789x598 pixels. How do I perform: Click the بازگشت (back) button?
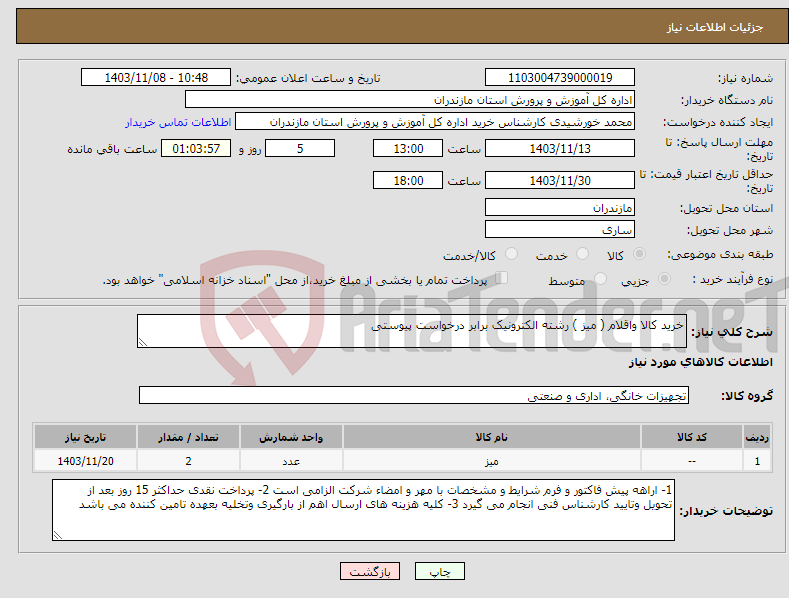tap(370, 571)
